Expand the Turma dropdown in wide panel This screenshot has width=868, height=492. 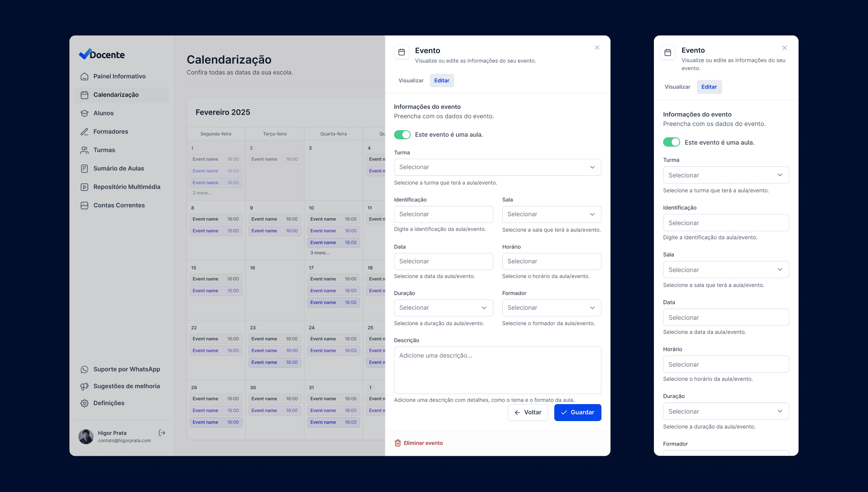coord(497,167)
